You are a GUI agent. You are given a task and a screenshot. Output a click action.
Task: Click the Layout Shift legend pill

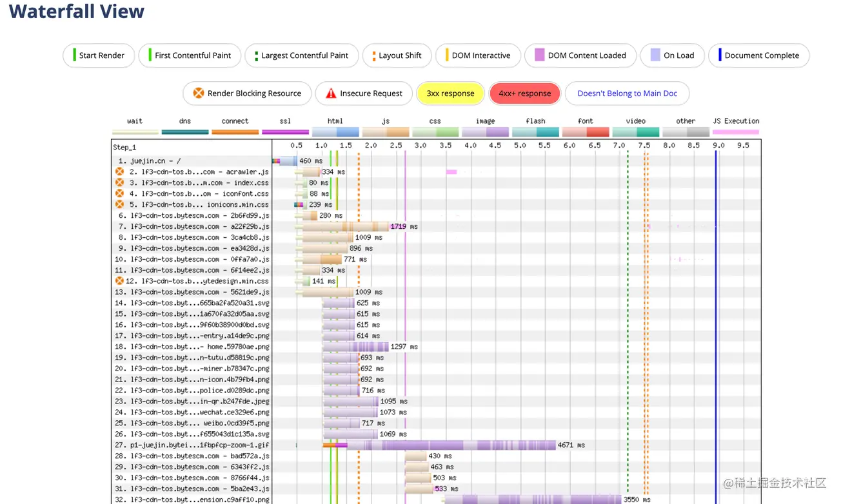click(x=397, y=55)
